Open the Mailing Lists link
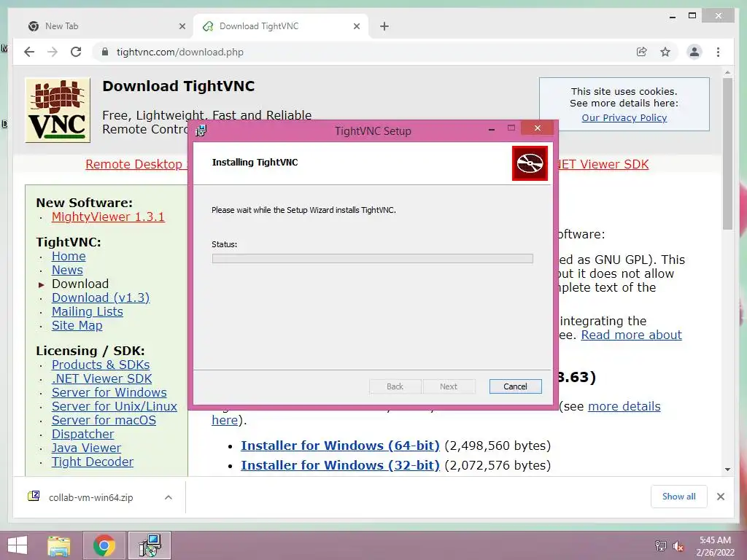The height and width of the screenshot is (560, 747). click(88, 311)
